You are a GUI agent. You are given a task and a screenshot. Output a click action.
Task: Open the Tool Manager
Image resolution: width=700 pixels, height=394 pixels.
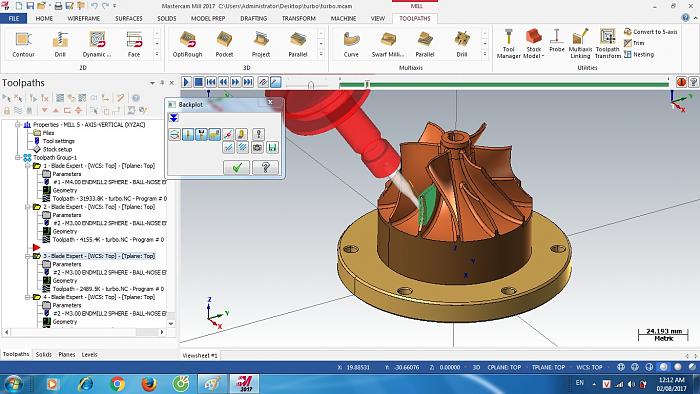508,44
